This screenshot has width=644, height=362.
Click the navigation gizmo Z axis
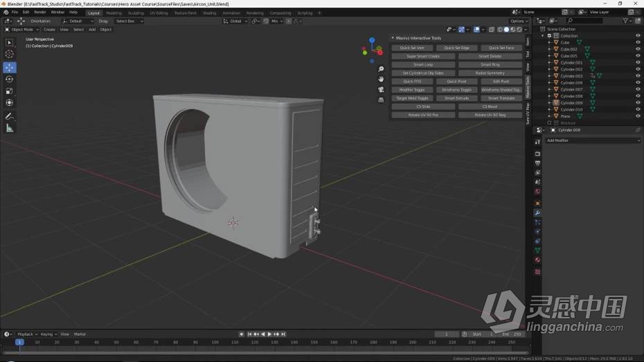pos(372,40)
